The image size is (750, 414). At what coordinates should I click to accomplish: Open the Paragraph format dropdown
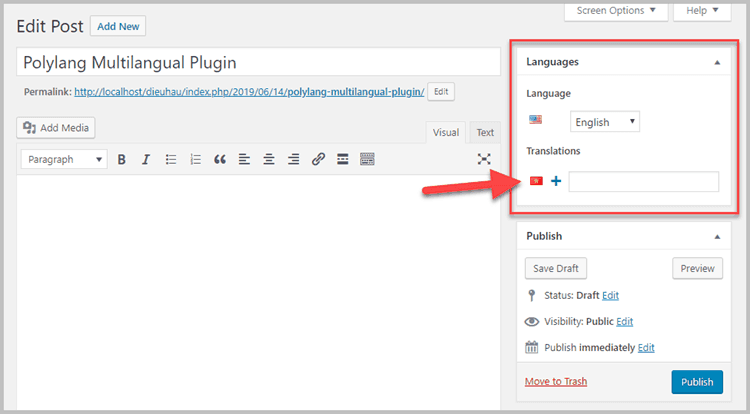click(64, 159)
